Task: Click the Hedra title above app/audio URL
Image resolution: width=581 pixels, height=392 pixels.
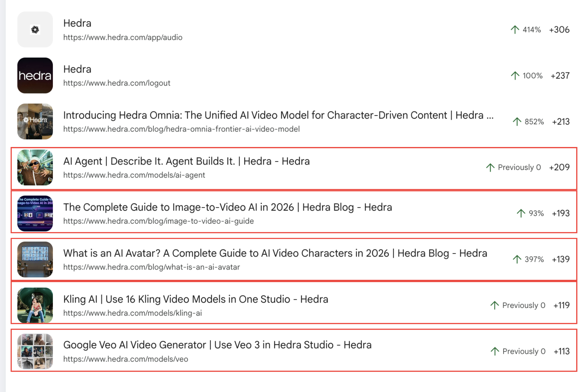Action: (x=77, y=23)
